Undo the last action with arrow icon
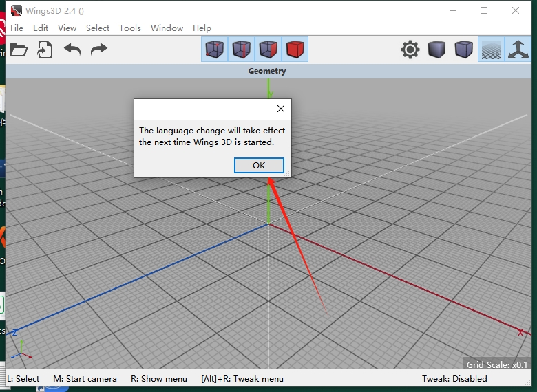This screenshot has width=537, height=392. (72, 50)
